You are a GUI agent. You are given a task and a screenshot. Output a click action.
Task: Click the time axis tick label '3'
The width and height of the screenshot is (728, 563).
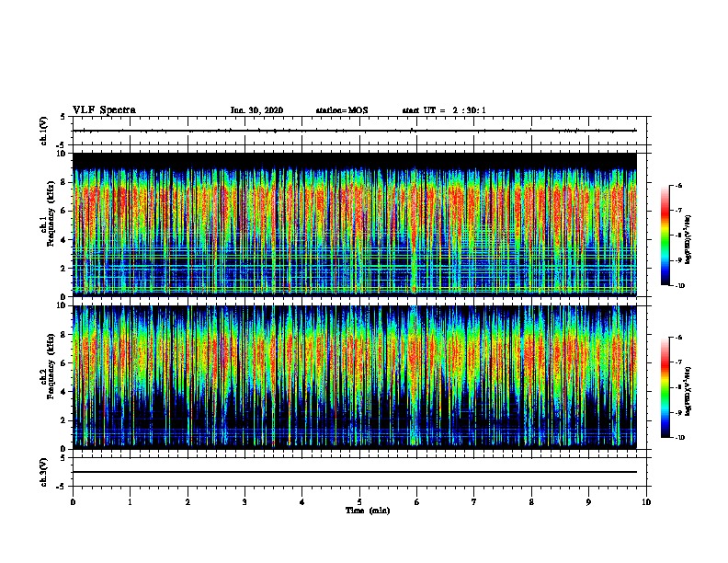245,501
